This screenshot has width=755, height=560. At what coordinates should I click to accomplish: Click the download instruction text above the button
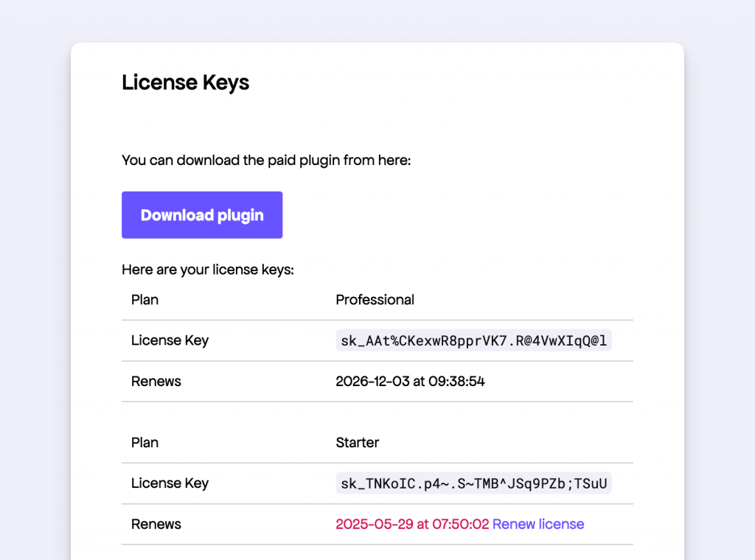point(266,160)
